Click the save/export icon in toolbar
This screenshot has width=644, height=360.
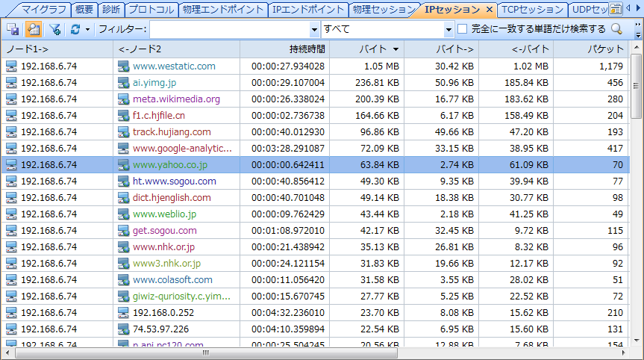point(13,29)
